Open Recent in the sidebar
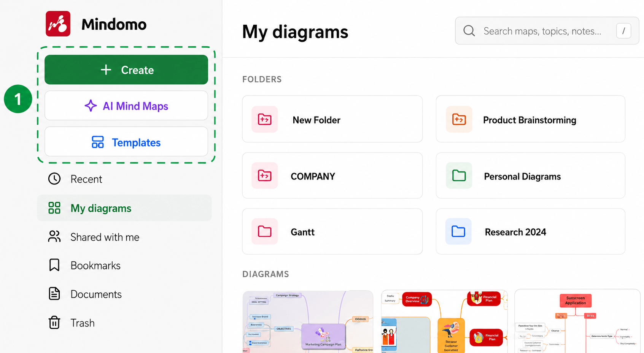Image resolution: width=644 pixels, height=353 pixels. (124, 179)
